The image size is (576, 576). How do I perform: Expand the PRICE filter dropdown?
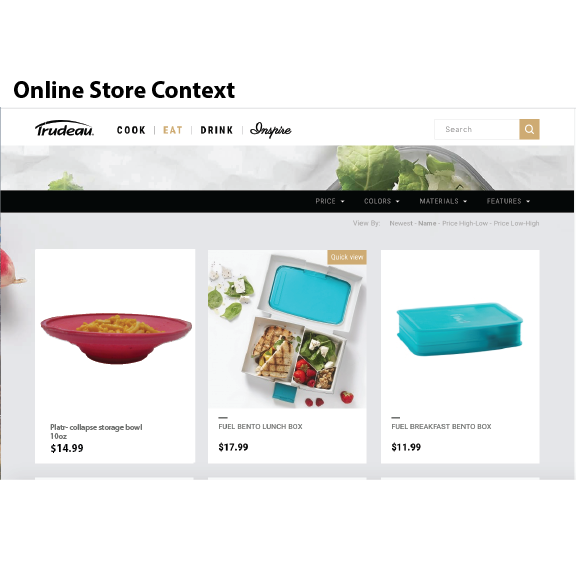point(330,201)
